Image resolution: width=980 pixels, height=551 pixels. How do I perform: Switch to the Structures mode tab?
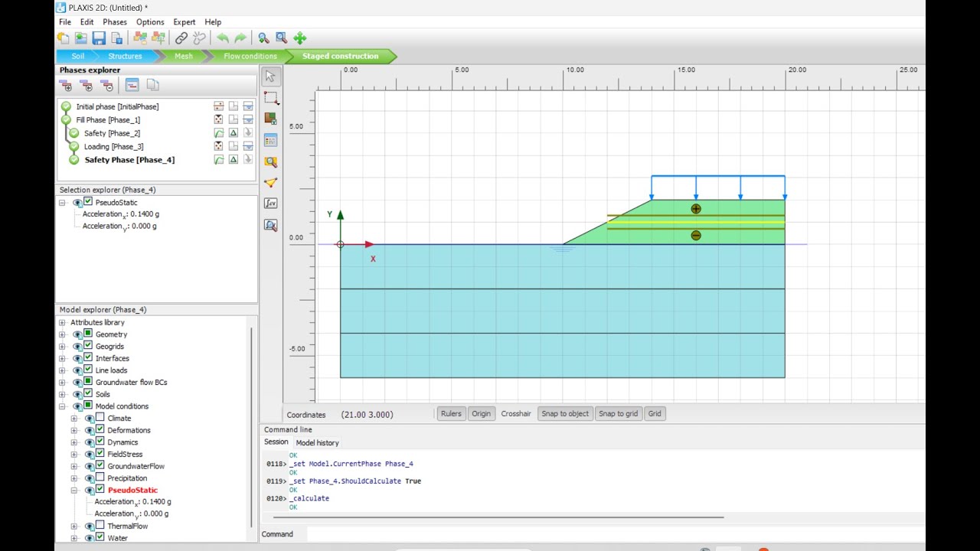pos(125,56)
